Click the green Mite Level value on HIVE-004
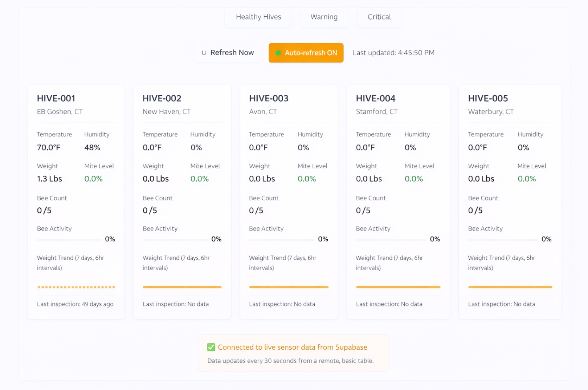 (413, 178)
